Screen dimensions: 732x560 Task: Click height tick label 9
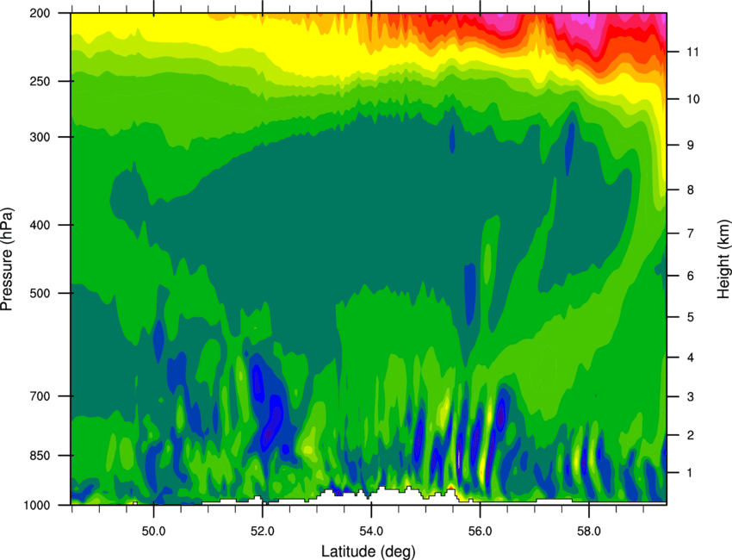(691, 146)
